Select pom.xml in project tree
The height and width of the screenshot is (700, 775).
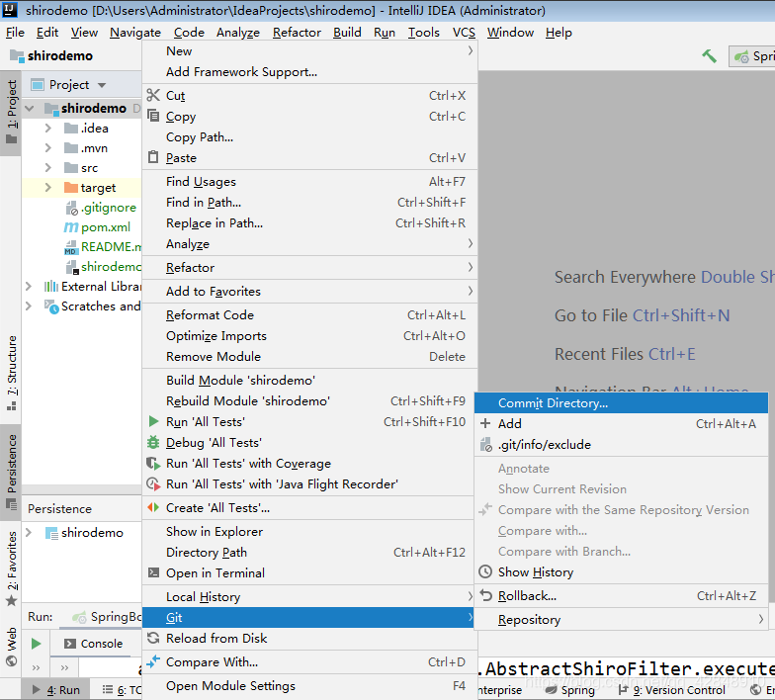[x=105, y=227]
